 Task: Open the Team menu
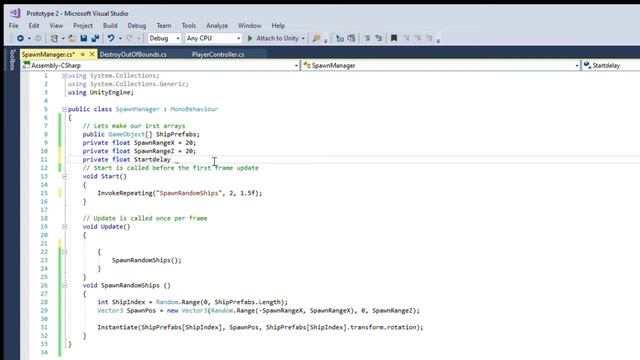coord(164,25)
